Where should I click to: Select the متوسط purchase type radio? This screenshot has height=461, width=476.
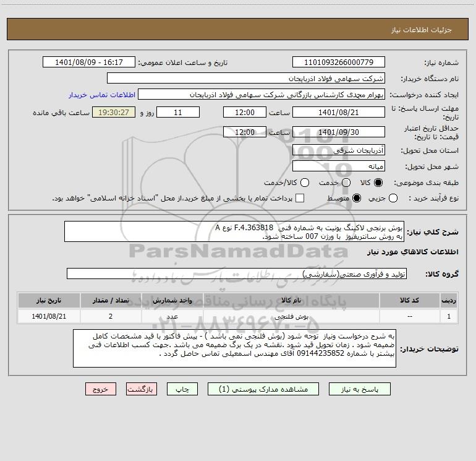(357, 198)
